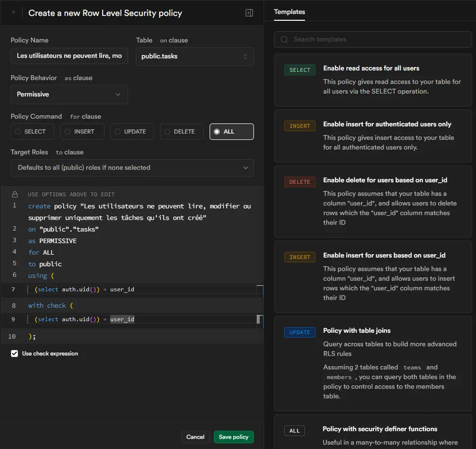Image resolution: width=476 pixels, height=449 pixels.
Task: Click the SELECT badge on read access template
Action: pyautogui.click(x=300, y=70)
